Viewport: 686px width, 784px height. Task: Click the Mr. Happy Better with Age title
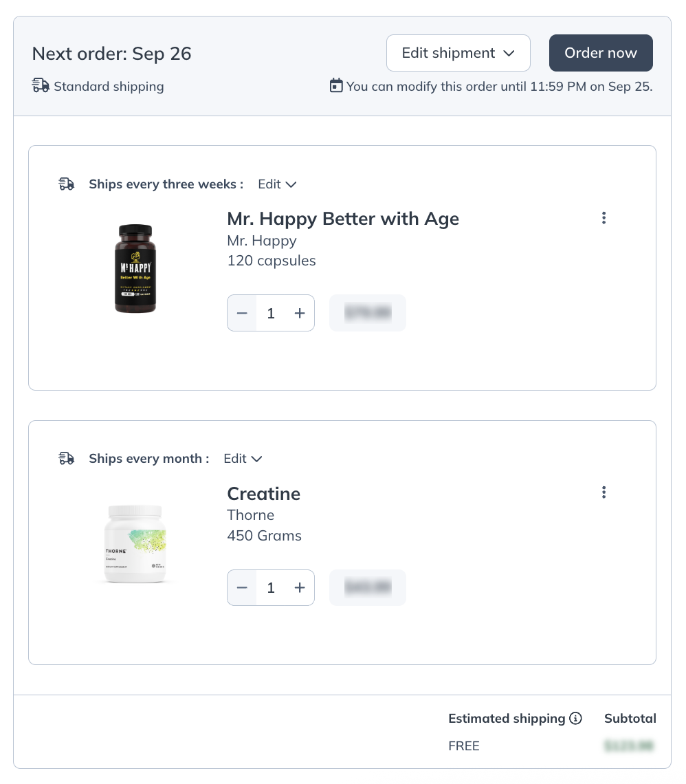click(343, 219)
